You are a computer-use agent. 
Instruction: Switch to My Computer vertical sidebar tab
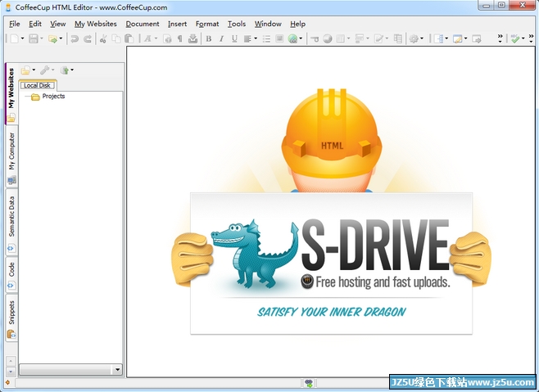pyautogui.click(x=11, y=157)
